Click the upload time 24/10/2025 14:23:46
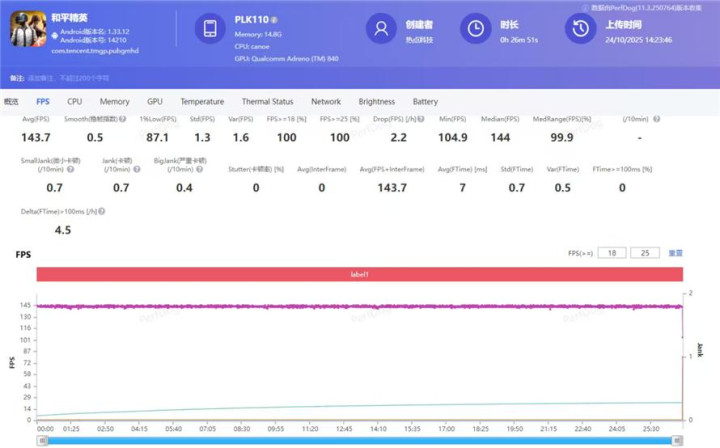720x448 pixels. [638, 40]
